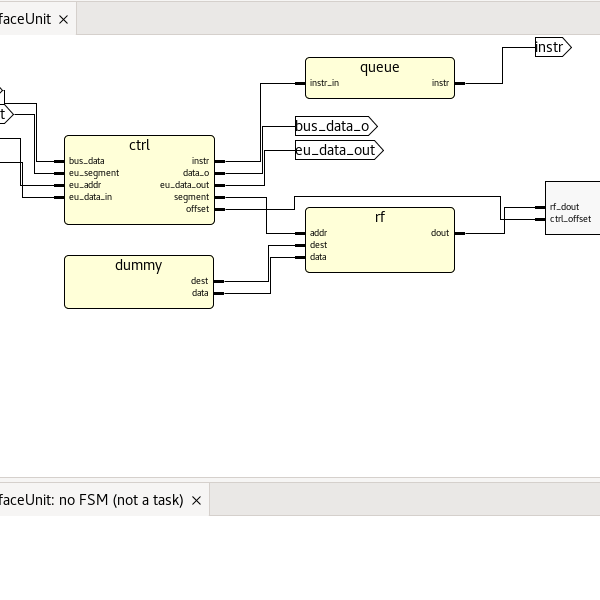This screenshot has width=600, height=600.
Task: Select the faceUnit diagram tab
Action: pyautogui.click(x=25, y=19)
